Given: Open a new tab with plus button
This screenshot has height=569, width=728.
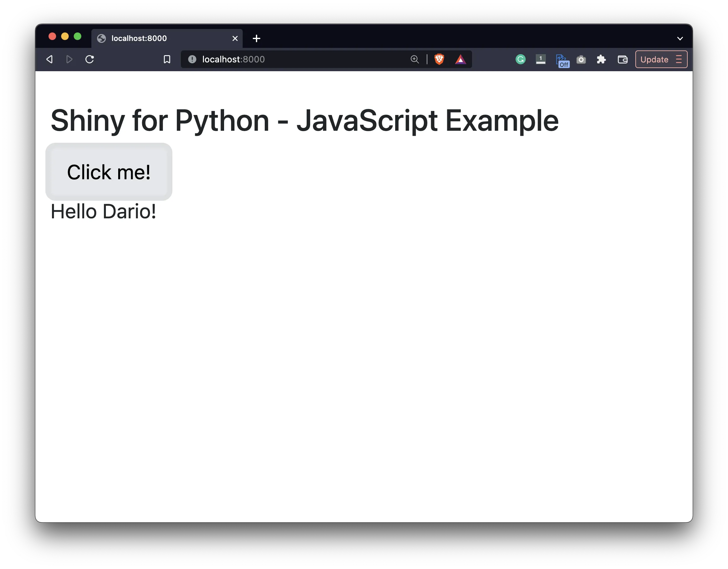Looking at the screenshot, I should 256,38.
